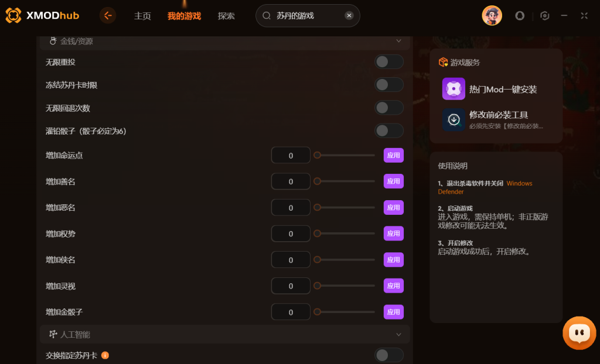Click the 增加金骰子 value input field

point(291,312)
